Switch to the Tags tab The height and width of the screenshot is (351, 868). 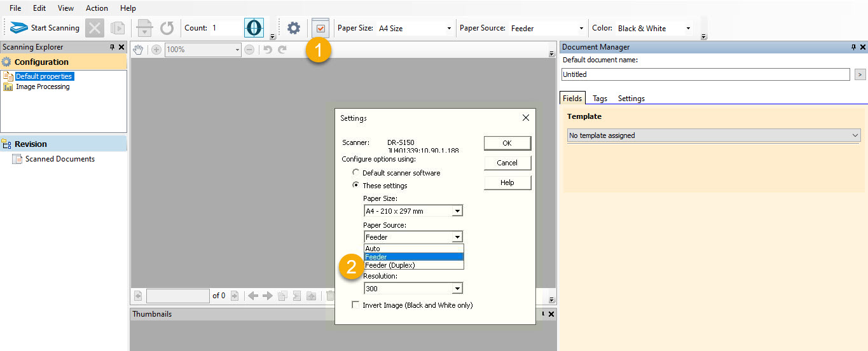point(600,99)
